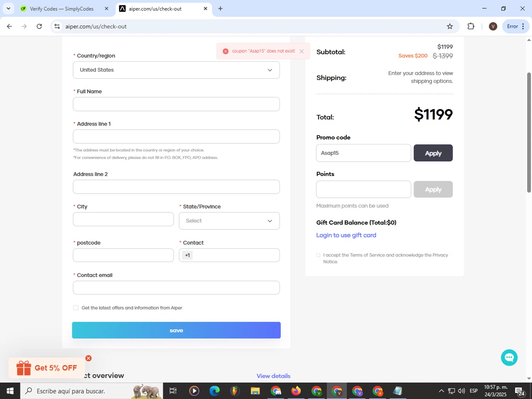532x399 pixels.
Task: Focus the Contact email field
Action: coord(176,288)
